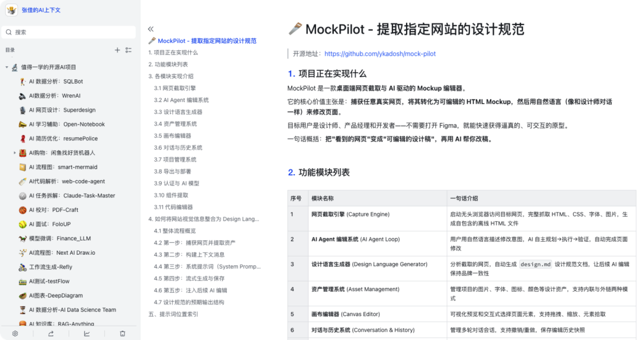The height and width of the screenshot is (340, 644).
Task: Click the icon beside AI代码解析: web-code-agent
Action: pos(23,181)
